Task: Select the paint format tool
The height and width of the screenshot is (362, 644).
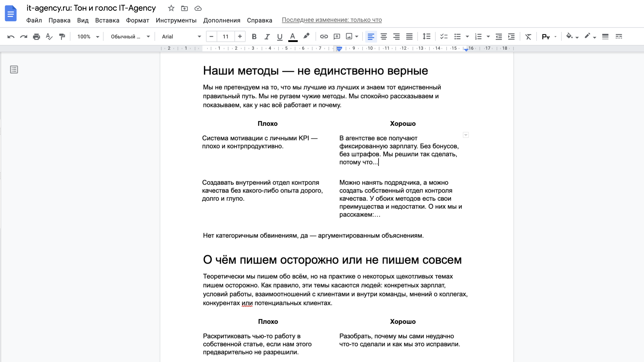Action: coord(62,37)
